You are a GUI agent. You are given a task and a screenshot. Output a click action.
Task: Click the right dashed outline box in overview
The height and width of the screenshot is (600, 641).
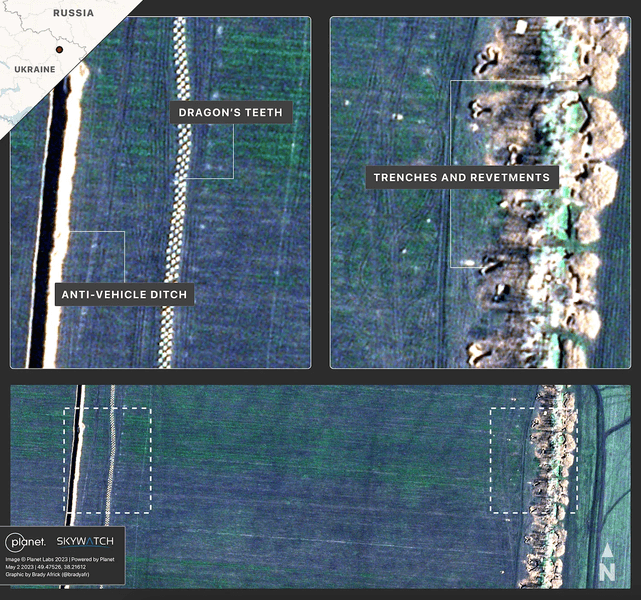(532, 460)
